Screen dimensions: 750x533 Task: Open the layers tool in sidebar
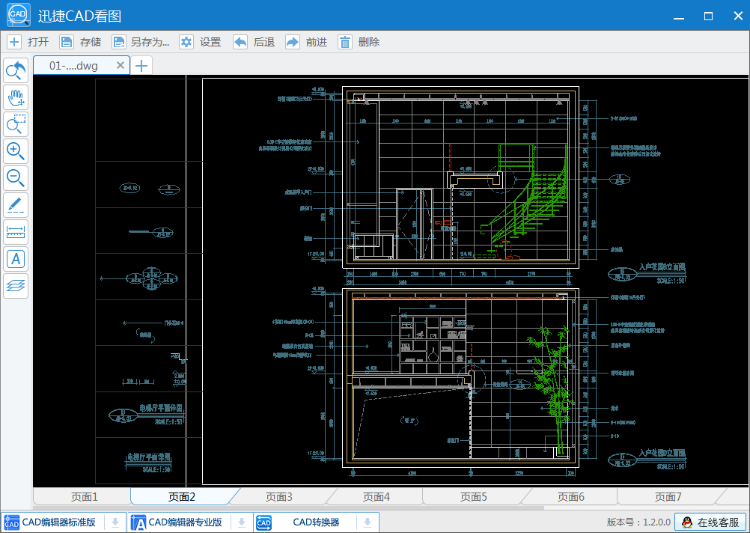click(16, 286)
